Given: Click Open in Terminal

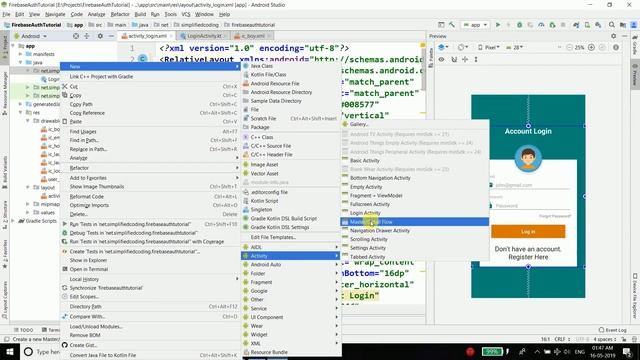Looking at the screenshot, I should 150,269.
